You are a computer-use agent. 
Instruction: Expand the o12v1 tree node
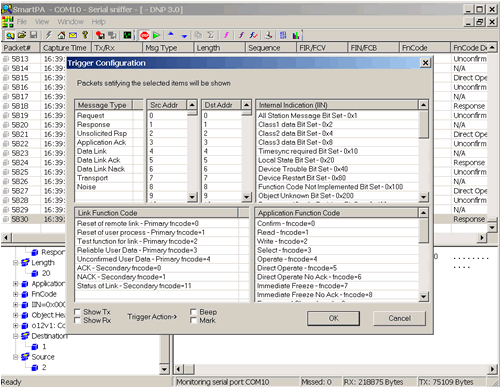tap(16, 326)
